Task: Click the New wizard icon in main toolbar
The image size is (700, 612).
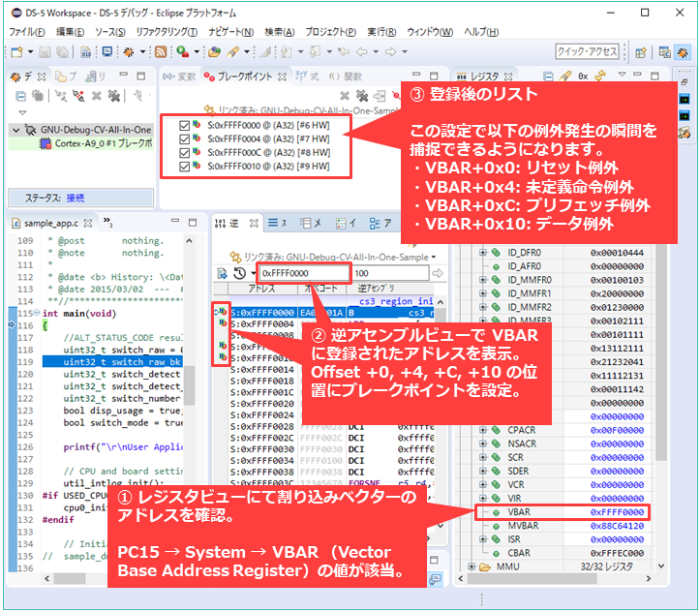Action: pos(16,52)
